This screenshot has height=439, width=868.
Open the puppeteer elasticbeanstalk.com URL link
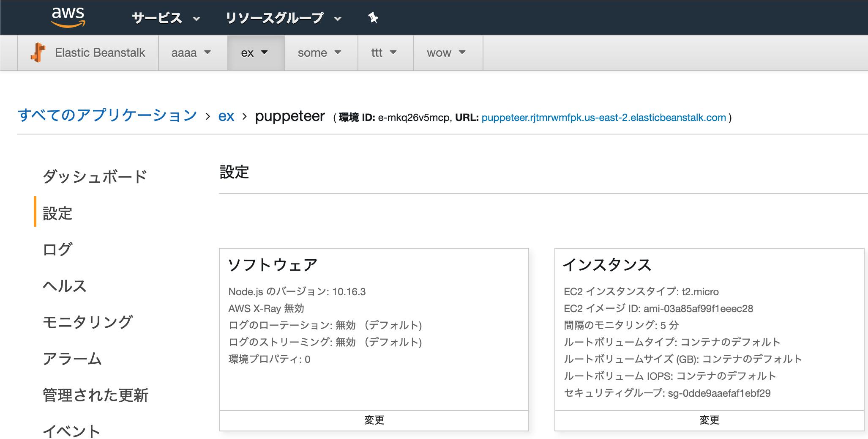click(x=603, y=118)
